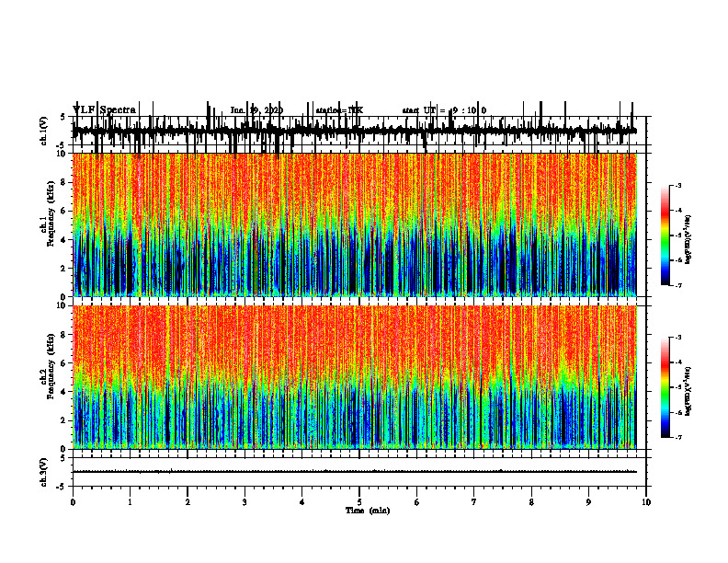Click the ch.3(V) axis label
The width and height of the screenshot is (728, 563).
point(44,472)
